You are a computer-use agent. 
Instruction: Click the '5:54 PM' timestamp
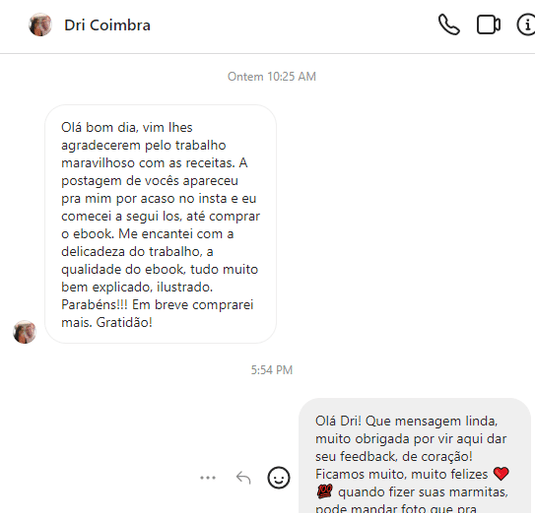click(x=272, y=370)
